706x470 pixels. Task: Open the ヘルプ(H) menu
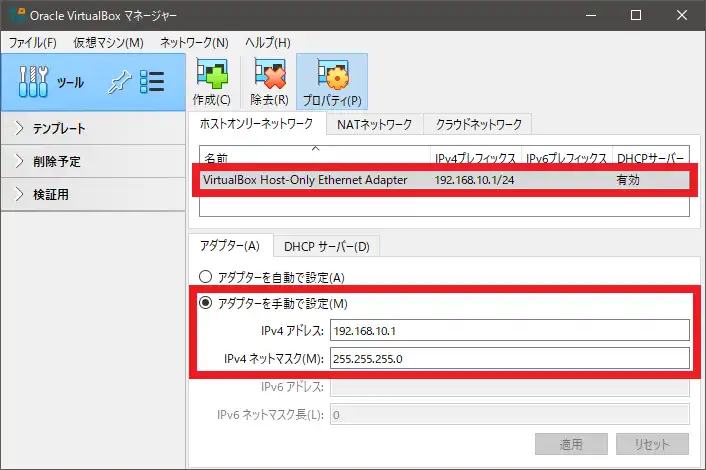[267, 43]
